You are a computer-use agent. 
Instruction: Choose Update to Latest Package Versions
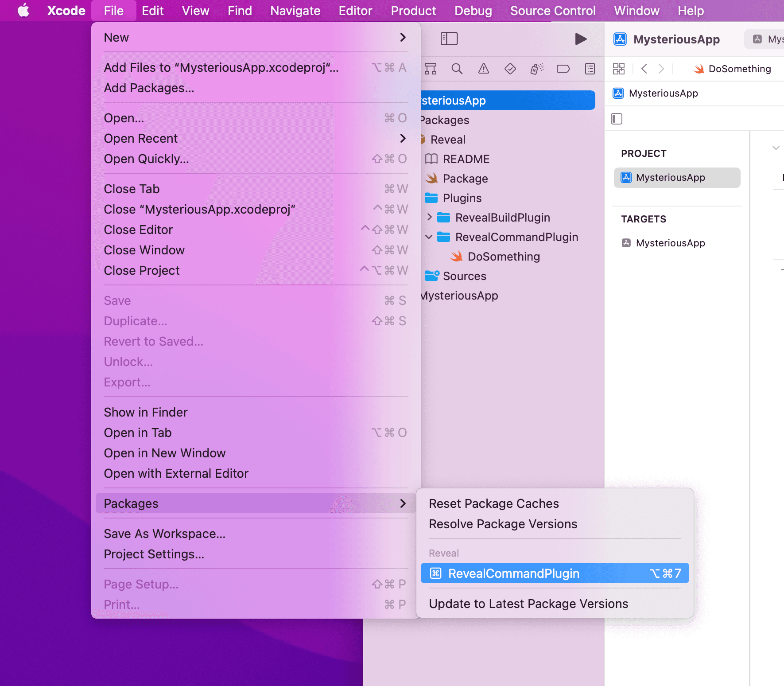tap(555, 604)
